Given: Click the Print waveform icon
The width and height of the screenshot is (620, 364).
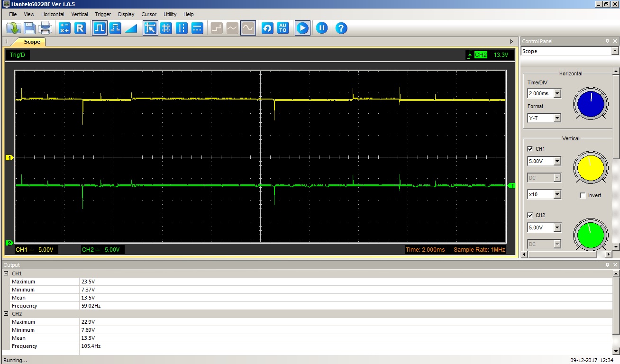Looking at the screenshot, I should pyautogui.click(x=45, y=28).
